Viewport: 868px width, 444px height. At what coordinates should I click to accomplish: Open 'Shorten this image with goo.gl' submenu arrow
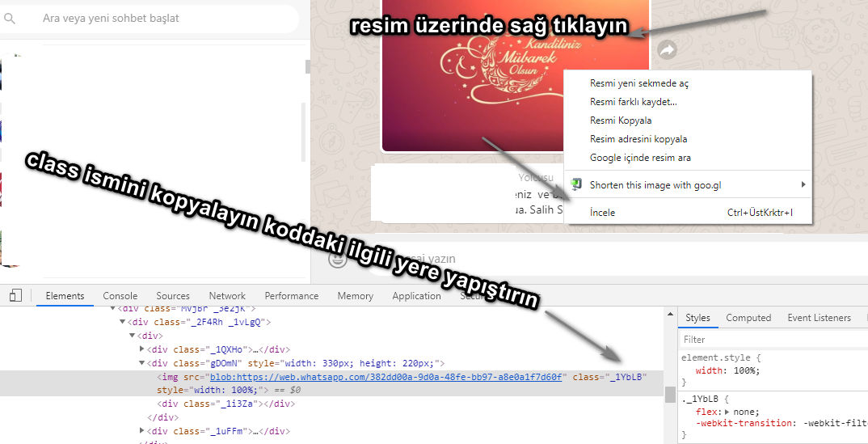[803, 184]
